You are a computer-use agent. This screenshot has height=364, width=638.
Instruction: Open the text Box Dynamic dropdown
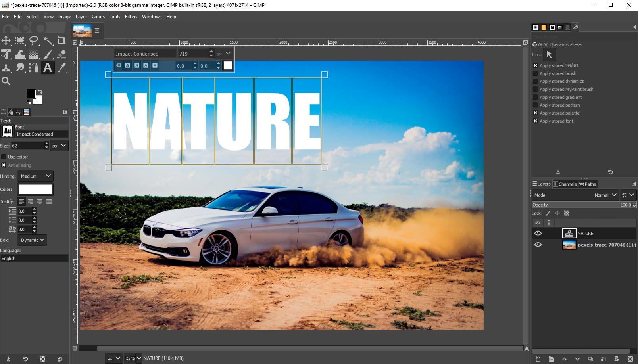(32, 240)
